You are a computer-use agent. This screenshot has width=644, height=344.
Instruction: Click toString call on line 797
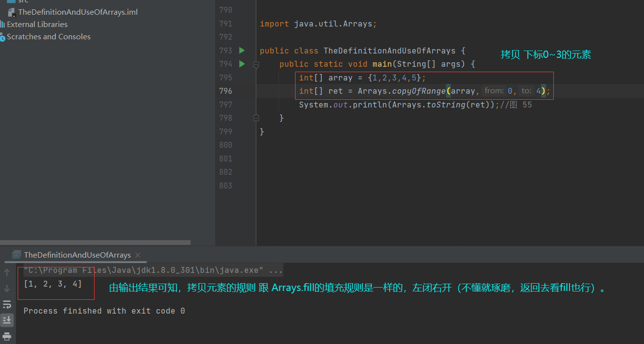(x=446, y=105)
